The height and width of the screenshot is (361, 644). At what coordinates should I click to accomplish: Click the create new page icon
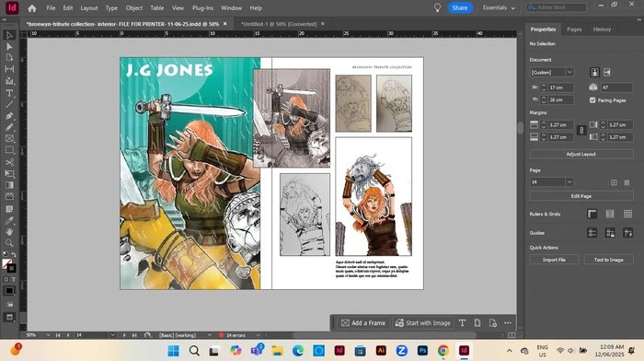pos(614,182)
